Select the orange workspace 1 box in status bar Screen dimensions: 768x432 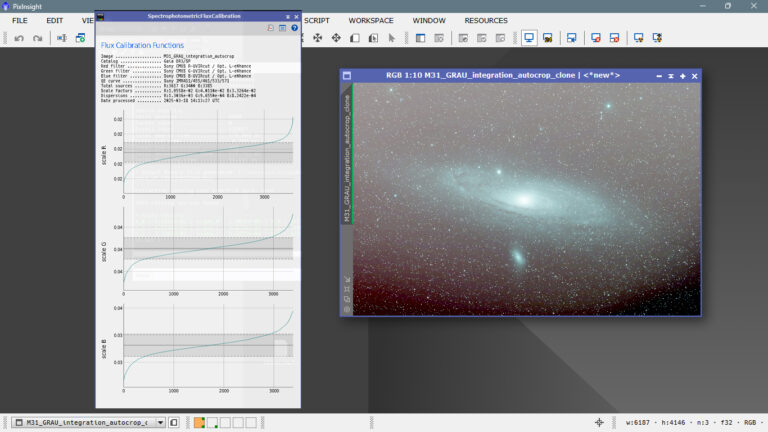(x=199, y=422)
